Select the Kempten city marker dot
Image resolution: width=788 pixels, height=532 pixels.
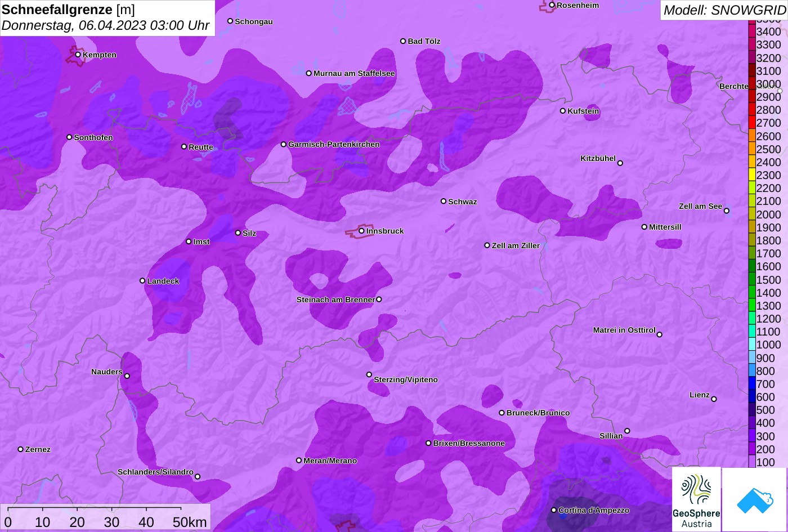pos(78,55)
